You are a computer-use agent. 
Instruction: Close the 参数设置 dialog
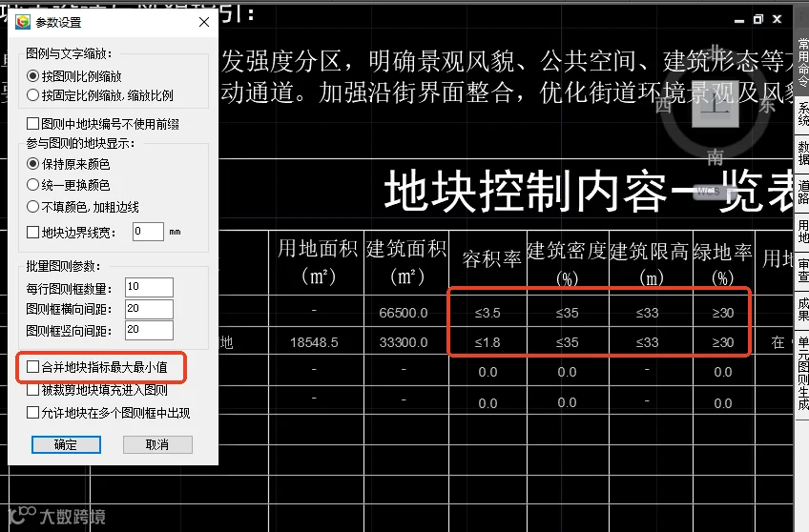pos(204,22)
